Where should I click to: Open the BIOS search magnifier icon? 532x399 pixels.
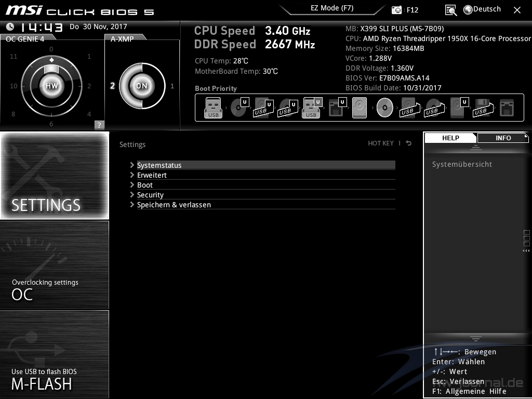(450, 10)
